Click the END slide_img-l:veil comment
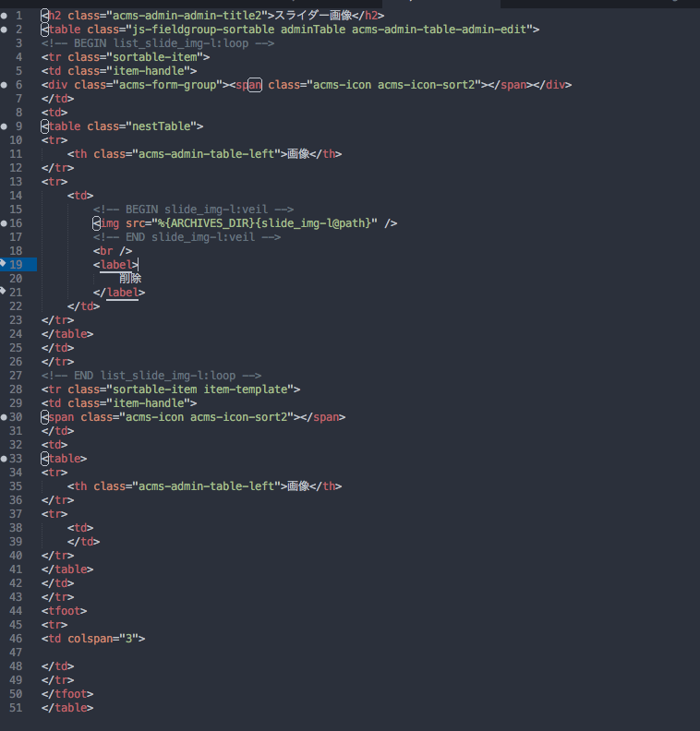 tap(187, 237)
